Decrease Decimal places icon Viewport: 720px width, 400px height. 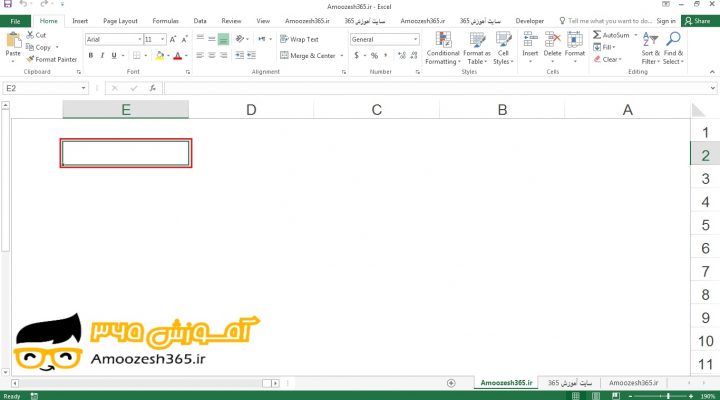coord(414,56)
